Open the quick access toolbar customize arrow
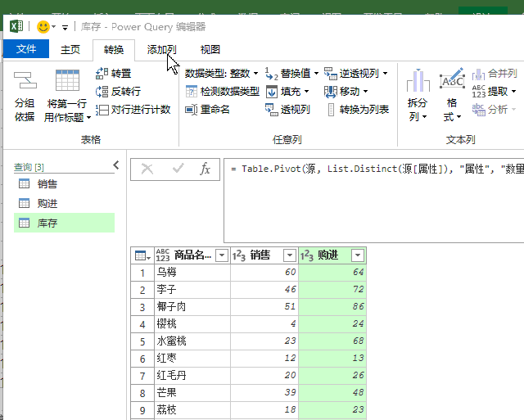This screenshot has width=524, height=420. (65, 27)
